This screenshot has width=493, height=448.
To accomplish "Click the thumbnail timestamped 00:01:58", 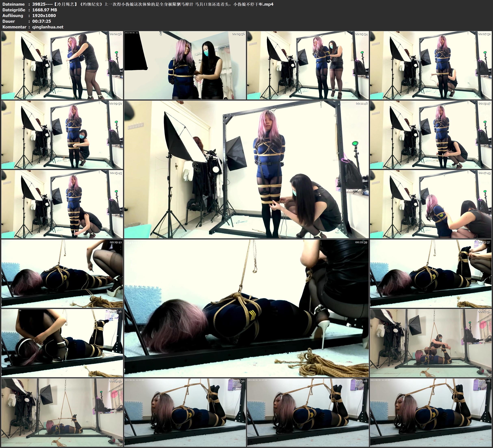I will (x=62, y=65).
